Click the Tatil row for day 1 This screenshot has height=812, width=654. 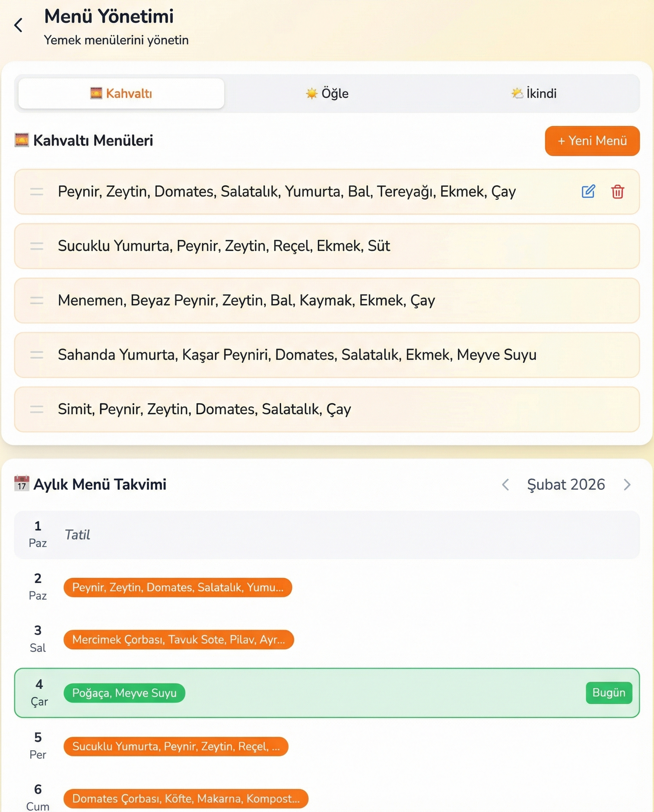click(326, 535)
